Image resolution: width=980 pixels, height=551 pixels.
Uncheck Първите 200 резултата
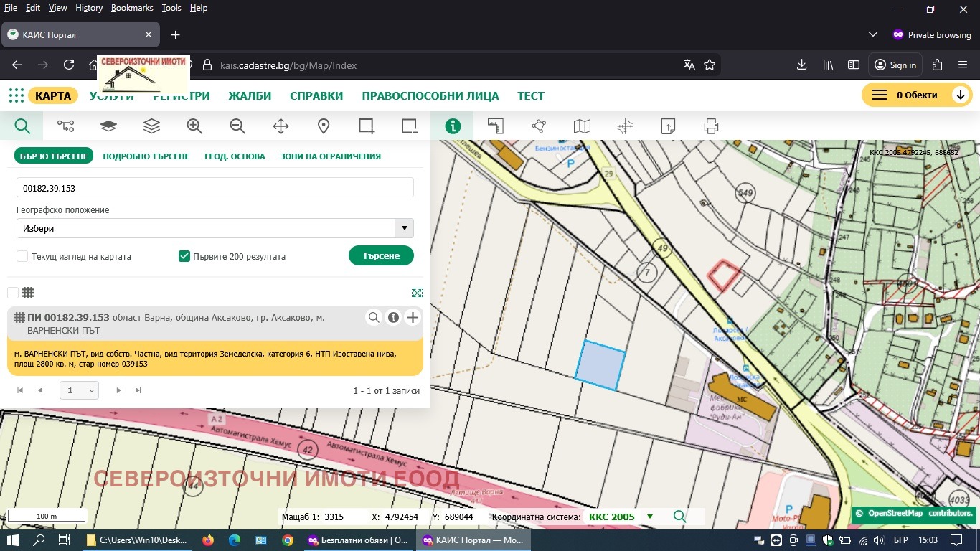pyautogui.click(x=184, y=256)
